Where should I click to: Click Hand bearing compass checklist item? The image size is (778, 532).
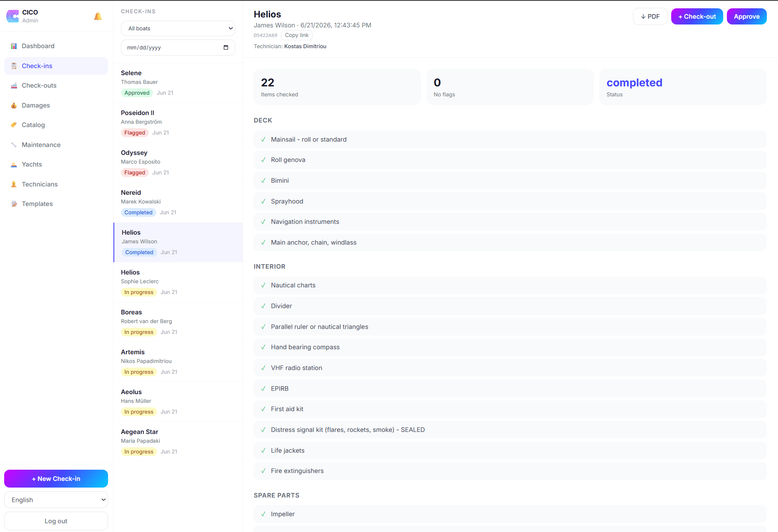point(510,347)
